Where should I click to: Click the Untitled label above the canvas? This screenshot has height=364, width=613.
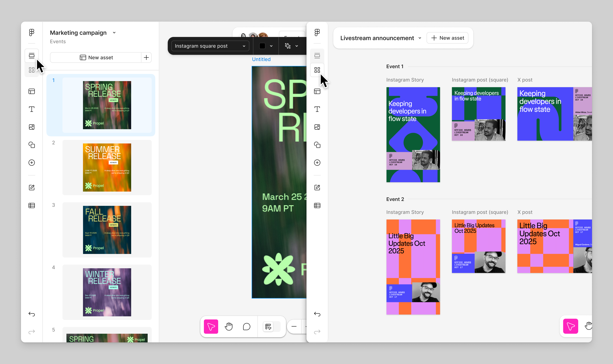(261, 59)
